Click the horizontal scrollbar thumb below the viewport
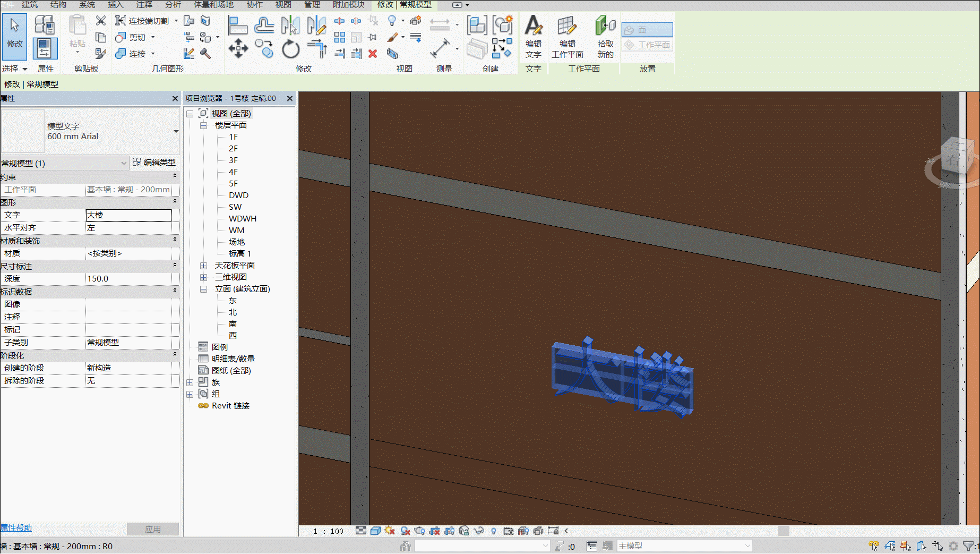This screenshot has width=980, height=554. pos(783,531)
